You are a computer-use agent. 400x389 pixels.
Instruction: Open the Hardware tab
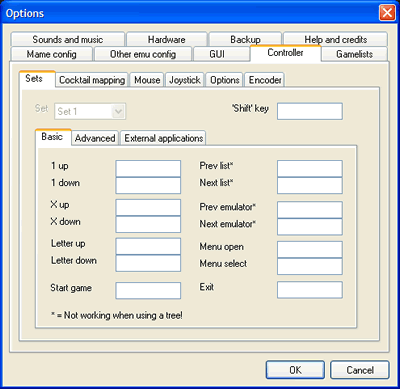(x=167, y=39)
